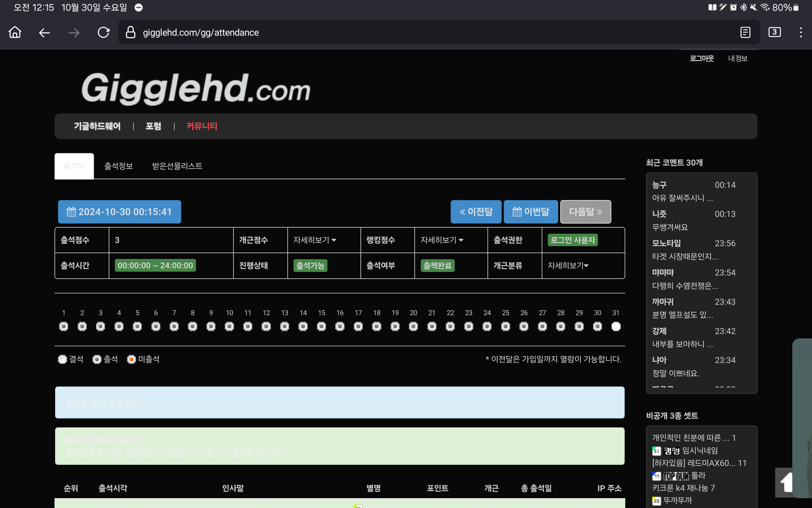Click the 00:00:00 ~ 24:00:00 badge
Screen dimensions: 812x508
[x=155, y=265]
